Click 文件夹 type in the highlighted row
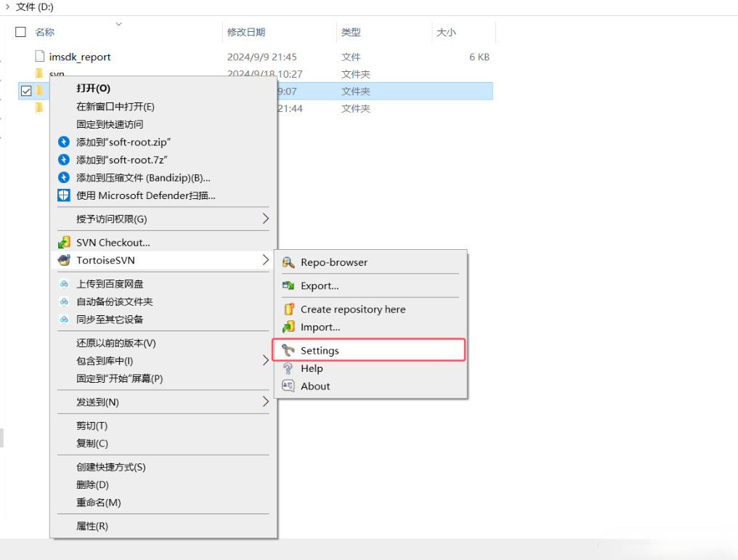The height and width of the screenshot is (560, 738). coord(356,92)
